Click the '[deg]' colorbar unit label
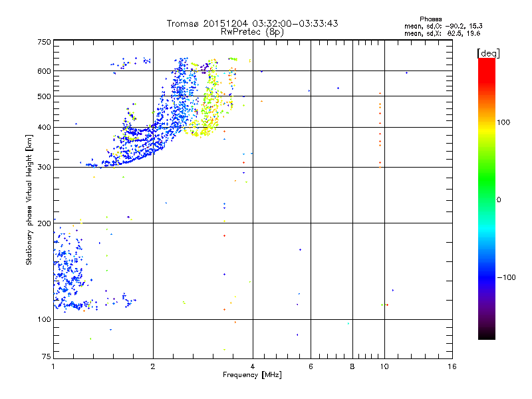Viewport: 532px width, 399px height. pyautogui.click(x=488, y=53)
